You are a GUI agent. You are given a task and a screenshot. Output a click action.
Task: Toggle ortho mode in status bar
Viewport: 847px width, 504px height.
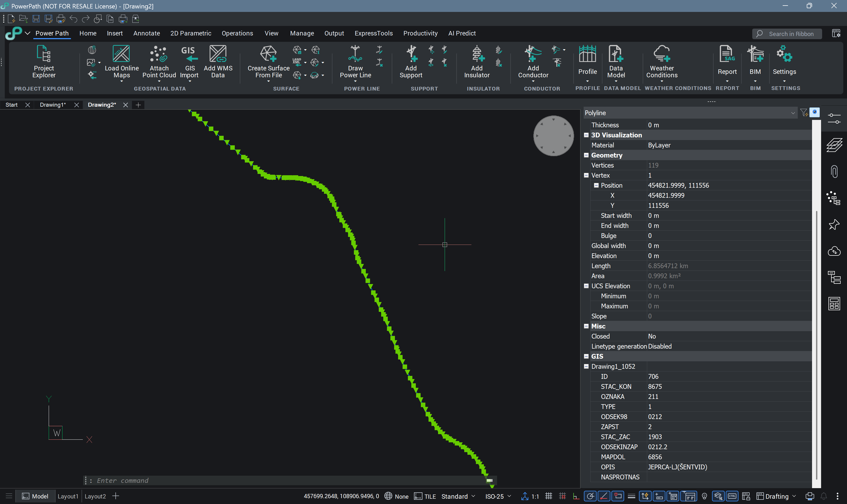coord(576,496)
